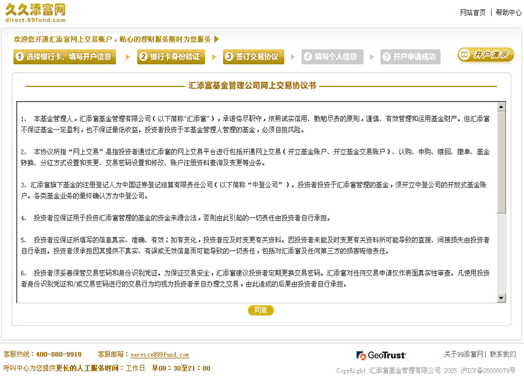Click the agreement scrollbar up arrow
Viewport: 524px width, 381px height.
click(x=501, y=107)
